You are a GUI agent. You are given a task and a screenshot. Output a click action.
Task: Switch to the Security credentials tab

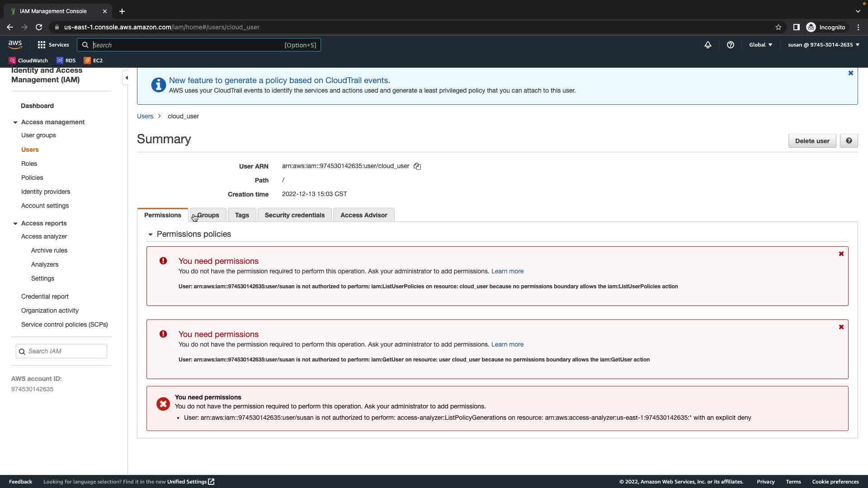[294, 215]
